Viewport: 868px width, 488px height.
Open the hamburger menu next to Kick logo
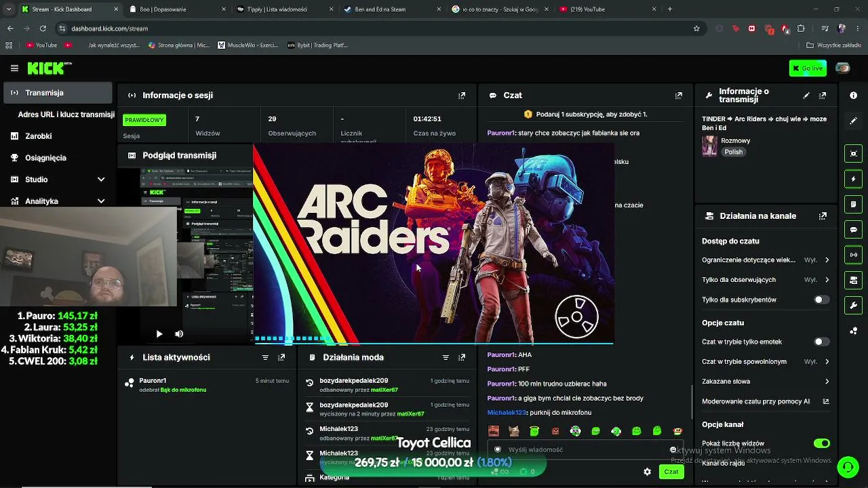pos(14,68)
